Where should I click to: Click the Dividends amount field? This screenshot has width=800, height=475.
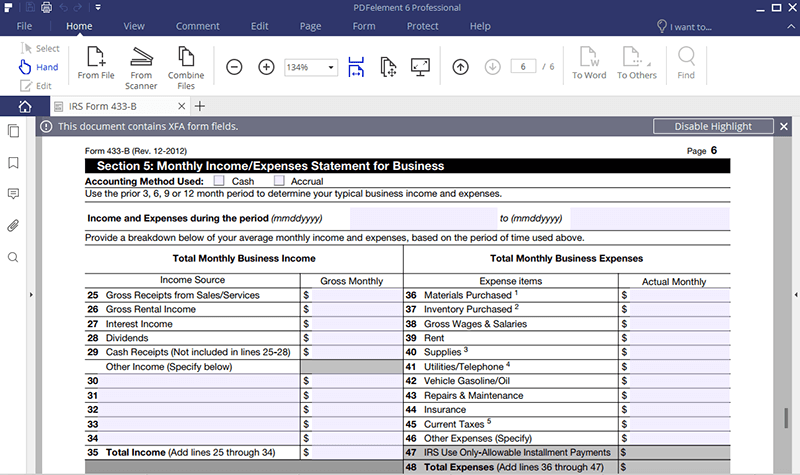[357, 338]
